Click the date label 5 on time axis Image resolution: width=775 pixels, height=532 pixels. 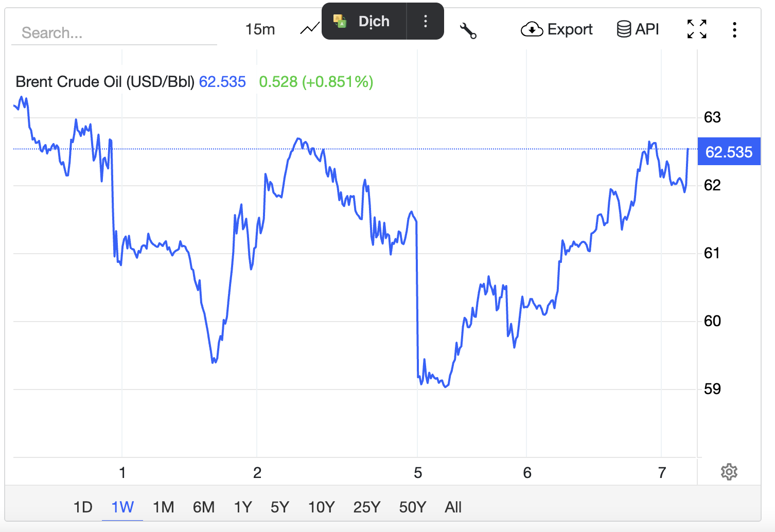coord(418,473)
